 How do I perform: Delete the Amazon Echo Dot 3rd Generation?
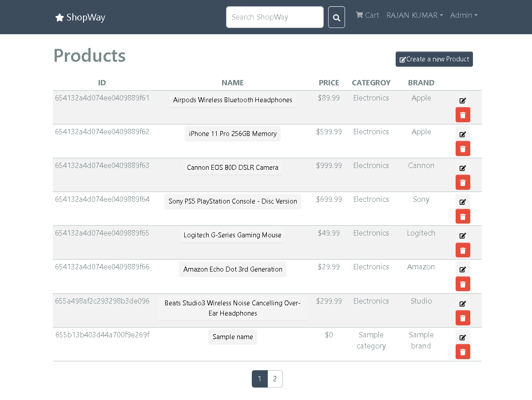(463, 284)
